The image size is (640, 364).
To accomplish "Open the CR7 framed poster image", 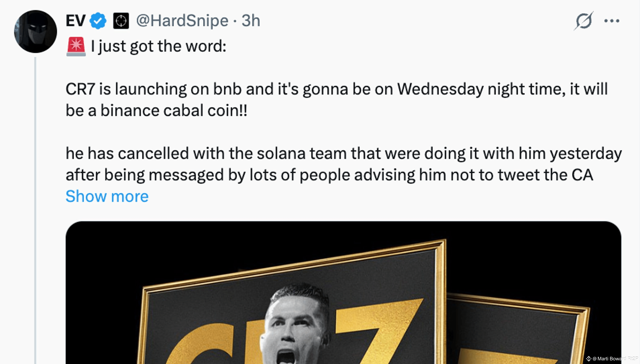I will point(344,292).
